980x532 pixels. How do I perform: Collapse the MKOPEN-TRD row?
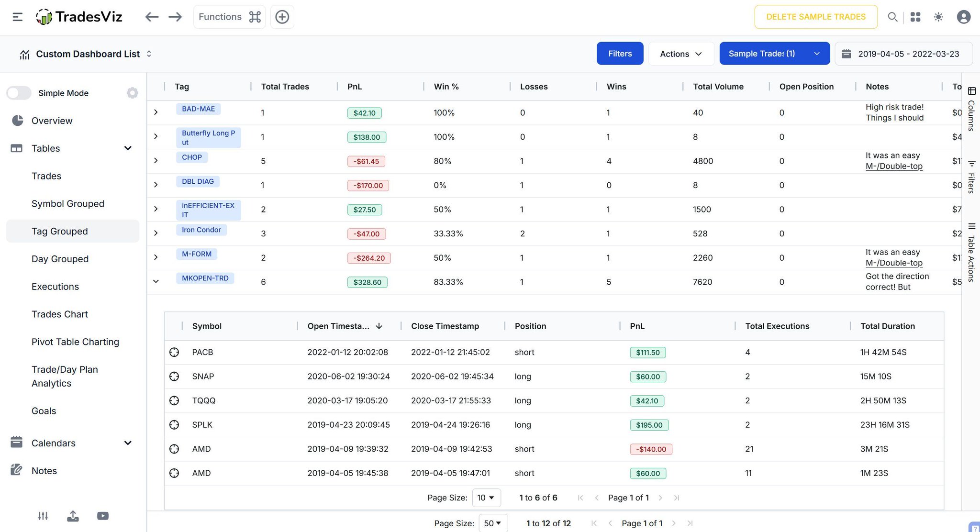(x=156, y=281)
